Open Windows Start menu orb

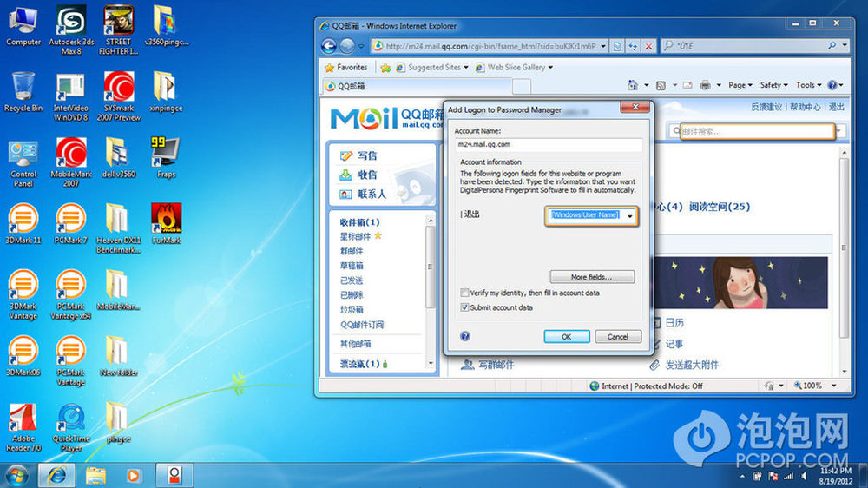click(x=16, y=475)
